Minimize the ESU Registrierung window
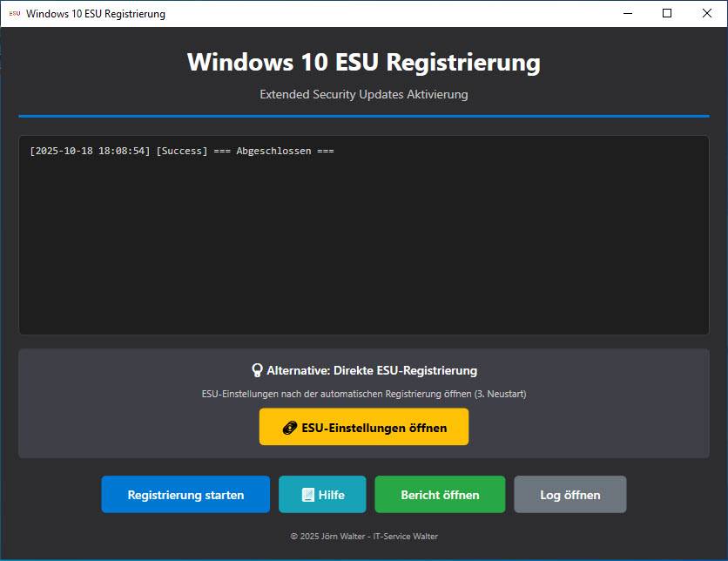This screenshot has height=561, width=728. (628, 13)
